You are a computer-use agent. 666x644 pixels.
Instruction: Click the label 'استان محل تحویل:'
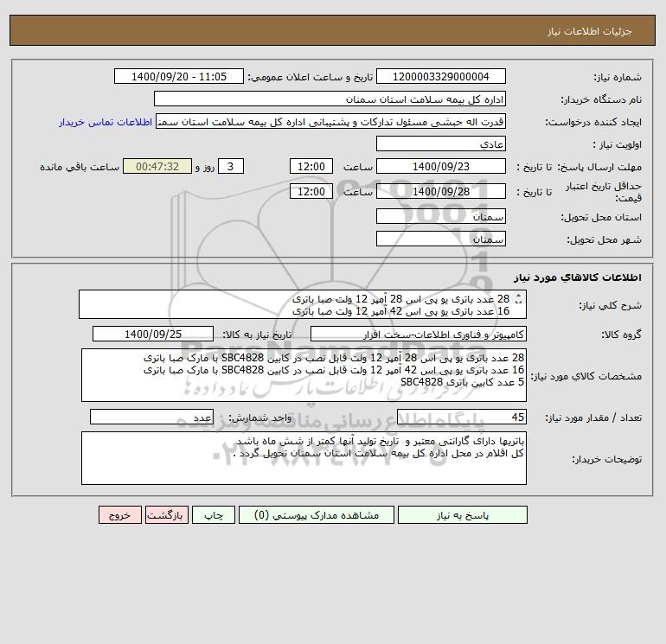click(x=601, y=217)
